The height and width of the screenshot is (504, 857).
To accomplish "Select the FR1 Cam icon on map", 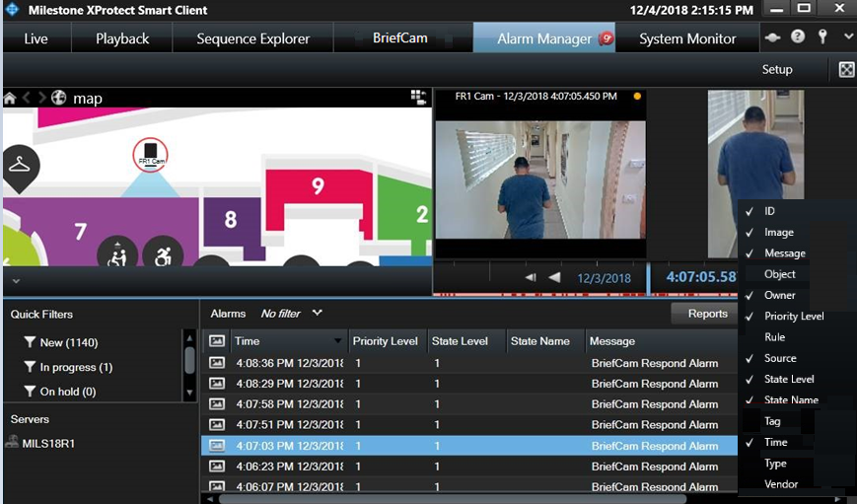I will point(150,155).
